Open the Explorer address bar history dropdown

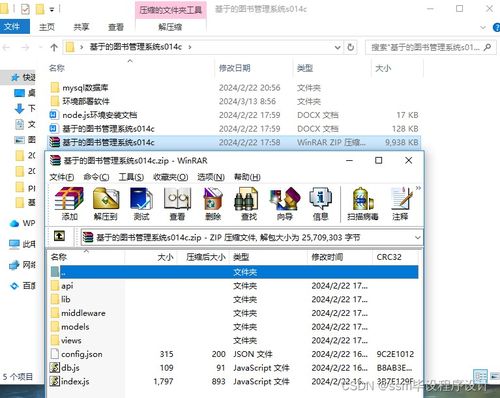tap(338, 47)
